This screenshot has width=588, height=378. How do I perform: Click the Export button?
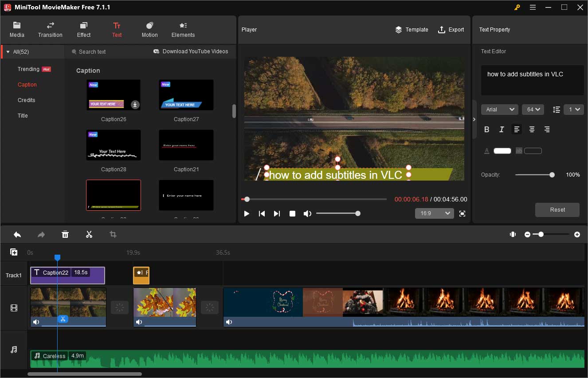click(451, 30)
